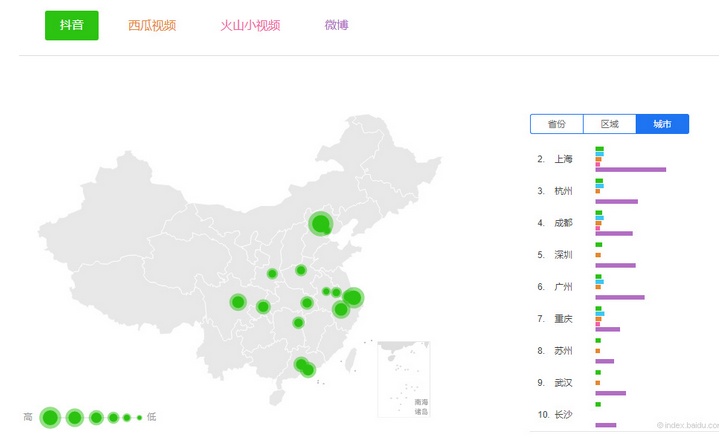Click the 广州 city name in ranking
The width and height of the screenshot is (728, 437).
coord(563,287)
